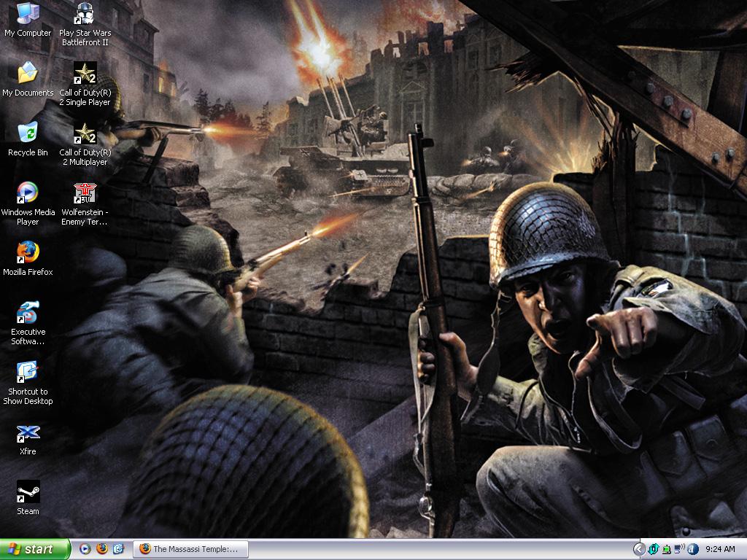747x560 pixels.
Task: Launch Windows Media Player from Quick Launch
Action: pos(85,549)
